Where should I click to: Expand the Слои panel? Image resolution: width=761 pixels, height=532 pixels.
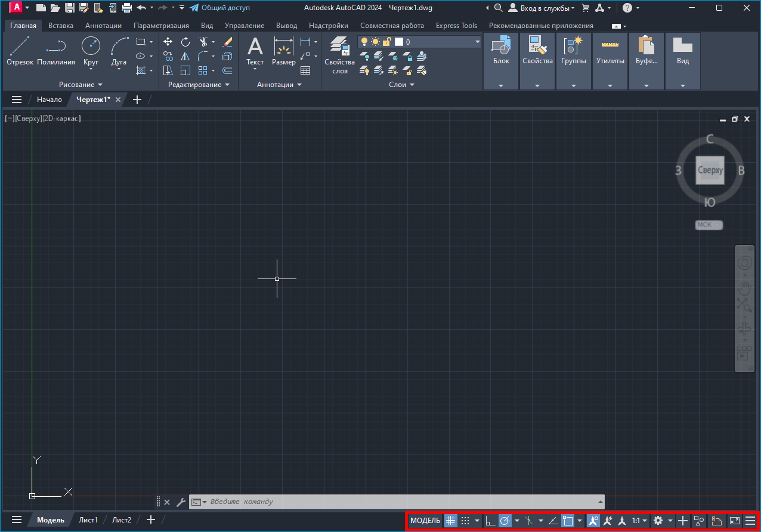tap(401, 85)
